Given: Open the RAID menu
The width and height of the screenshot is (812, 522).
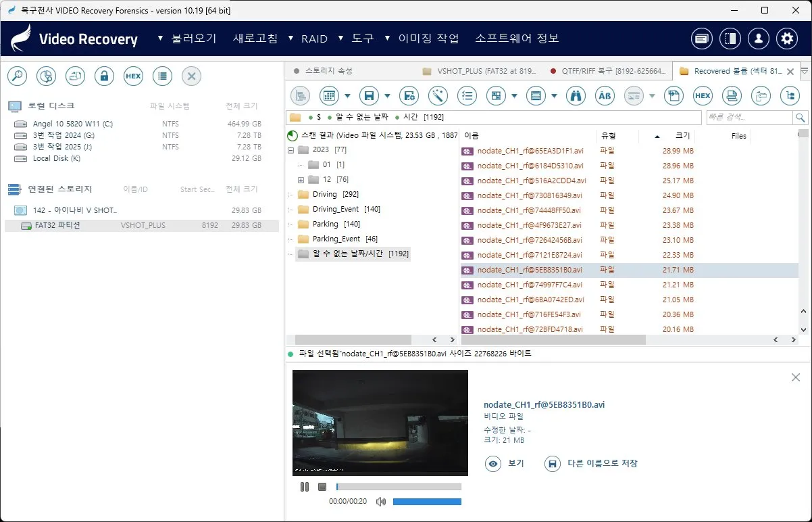Looking at the screenshot, I should pyautogui.click(x=314, y=39).
